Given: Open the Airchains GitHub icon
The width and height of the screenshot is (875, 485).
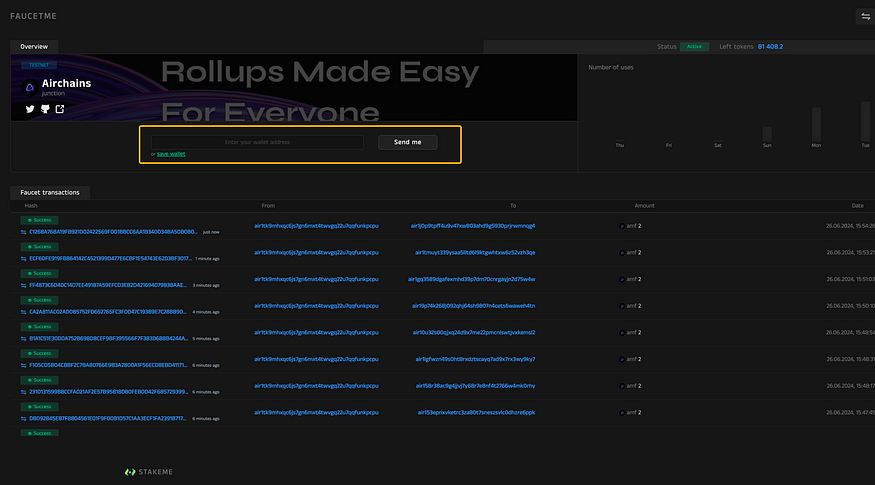Looking at the screenshot, I should coord(45,109).
